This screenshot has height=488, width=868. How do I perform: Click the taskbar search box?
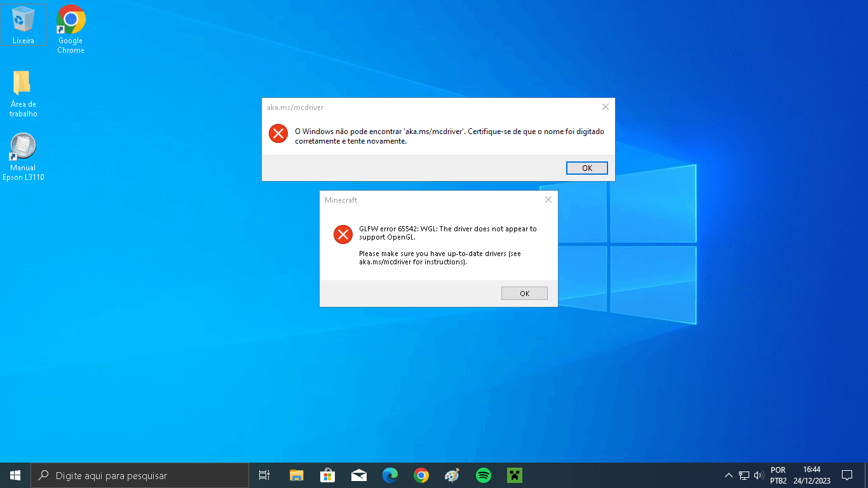[x=140, y=475]
